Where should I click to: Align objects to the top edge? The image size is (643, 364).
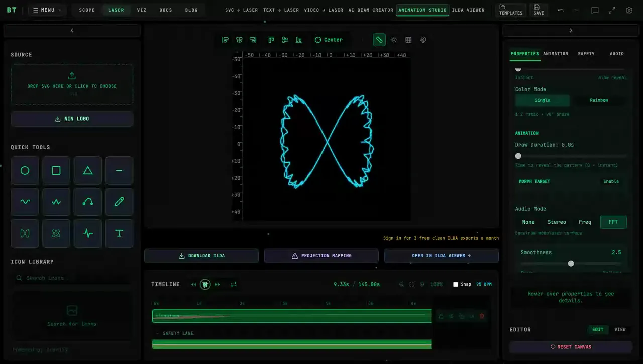[x=271, y=40]
